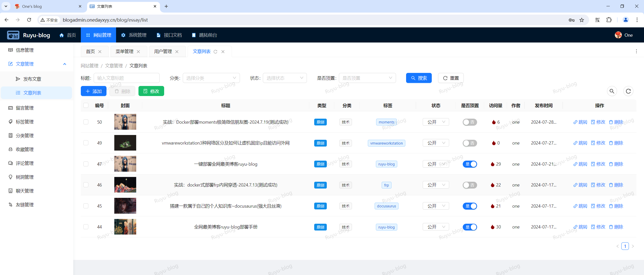Close the 用户管理 tab
The image size is (644, 275).
(177, 52)
